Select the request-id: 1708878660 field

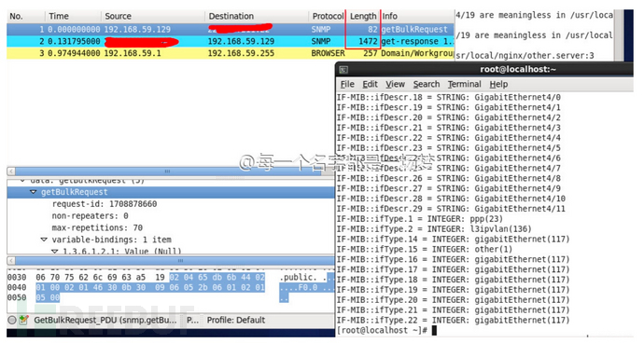tap(105, 204)
